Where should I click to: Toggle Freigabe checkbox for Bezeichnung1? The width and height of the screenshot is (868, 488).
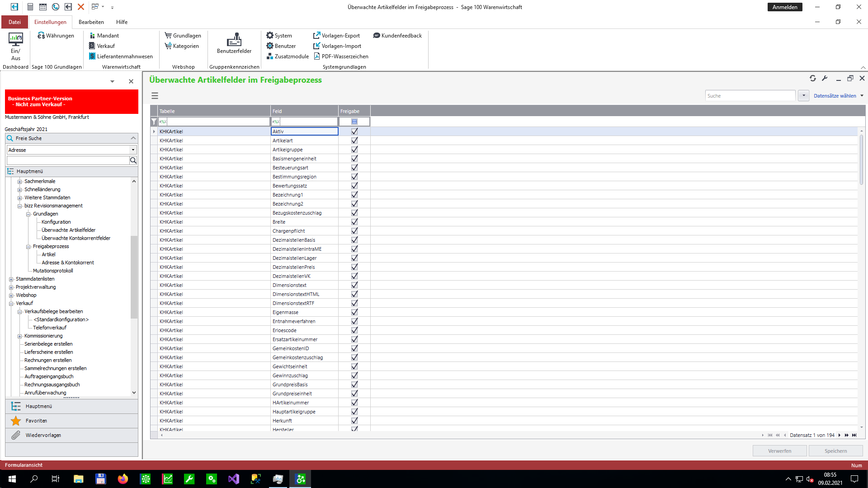coord(354,195)
